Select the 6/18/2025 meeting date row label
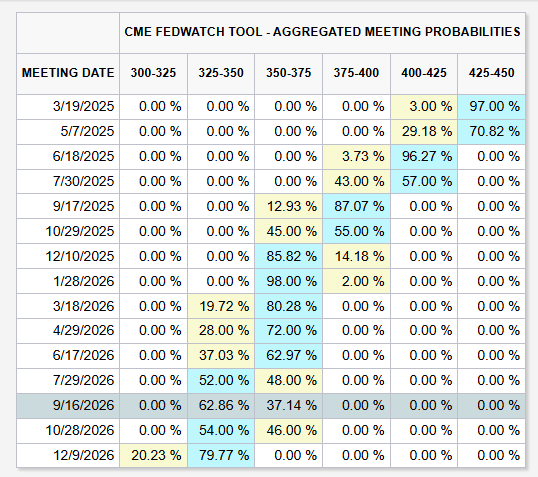 tap(68, 157)
